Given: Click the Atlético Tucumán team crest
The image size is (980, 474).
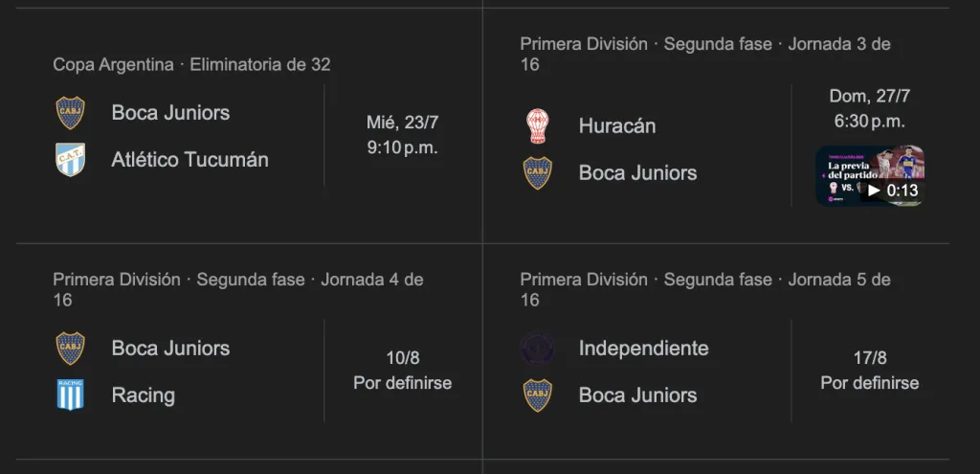Looking at the screenshot, I should 70,160.
